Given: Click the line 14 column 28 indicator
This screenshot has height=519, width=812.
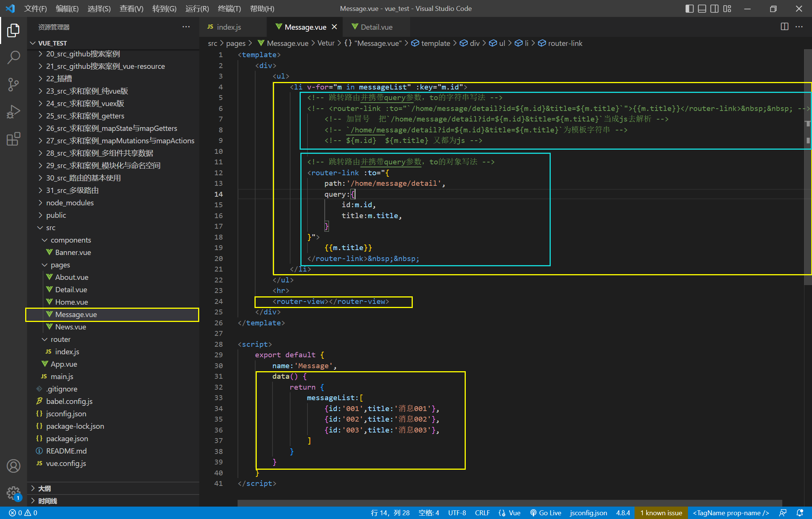Looking at the screenshot, I should pos(390,513).
